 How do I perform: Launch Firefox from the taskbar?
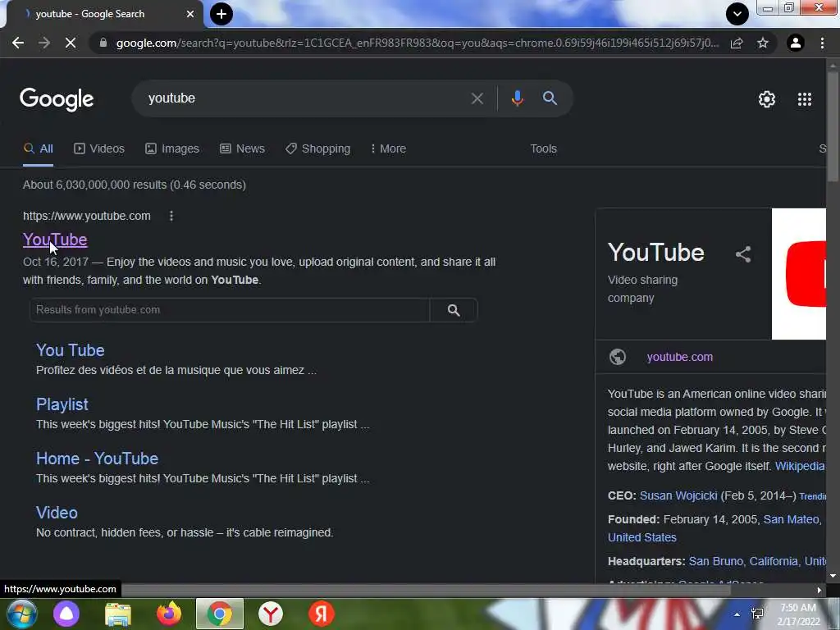click(169, 614)
